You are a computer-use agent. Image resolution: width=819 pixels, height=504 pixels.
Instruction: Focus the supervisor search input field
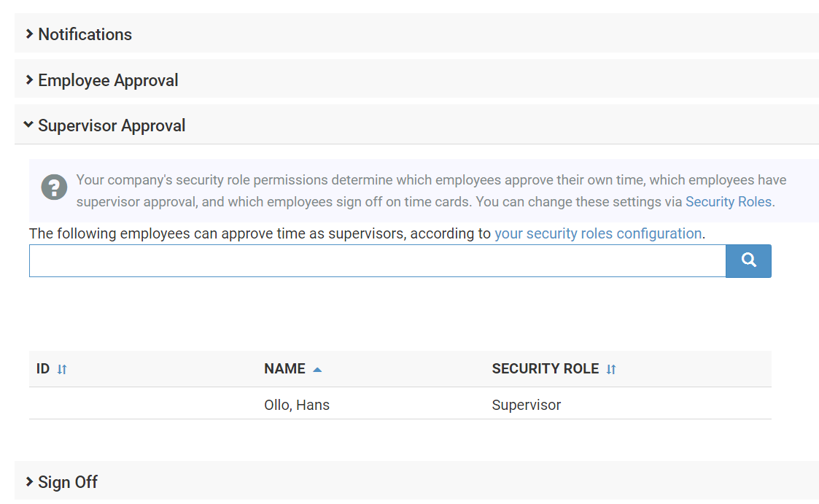(378, 261)
